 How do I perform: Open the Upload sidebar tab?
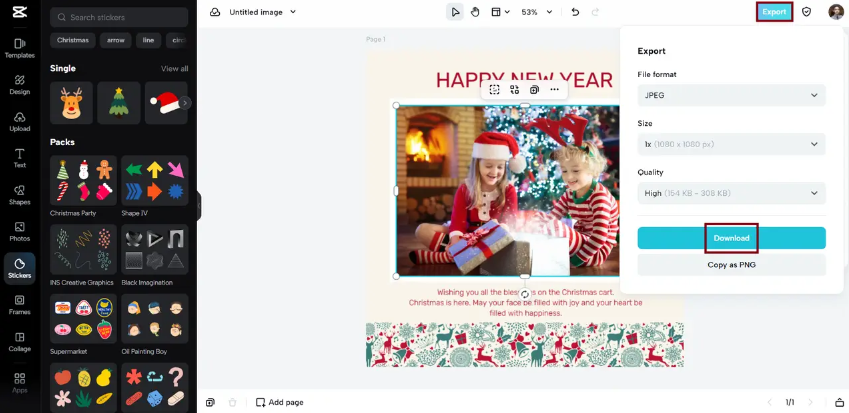pos(19,122)
